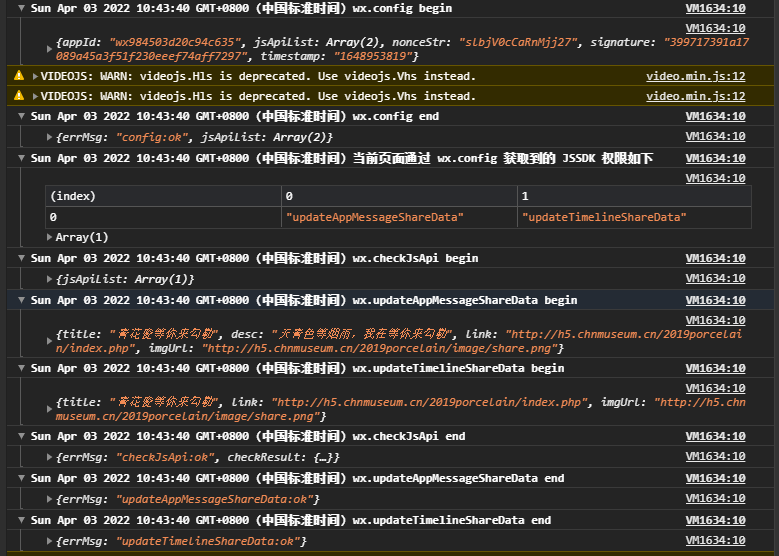Open VM1634:10 link on JSSDK 权限如下 row
The image size is (779, 556).
pyautogui.click(x=715, y=158)
